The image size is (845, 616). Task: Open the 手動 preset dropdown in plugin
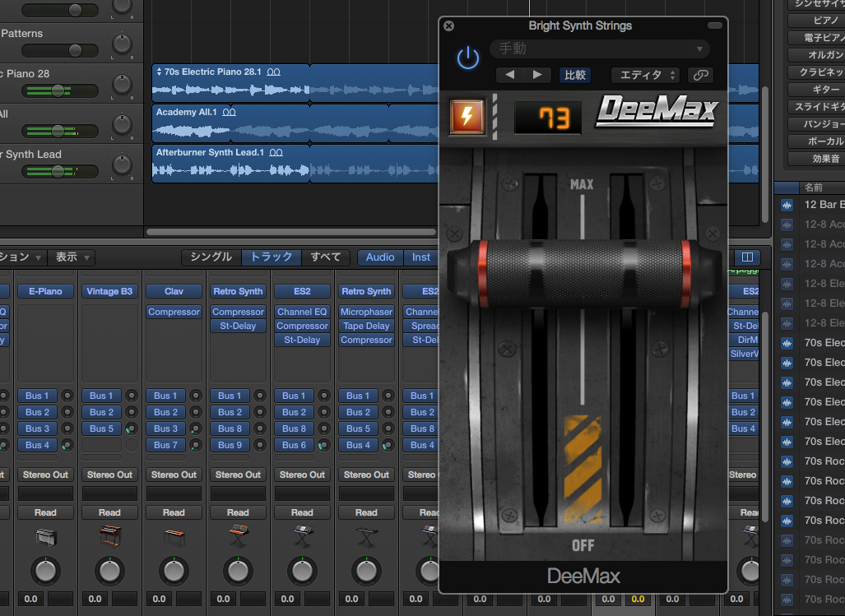click(600, 49)
